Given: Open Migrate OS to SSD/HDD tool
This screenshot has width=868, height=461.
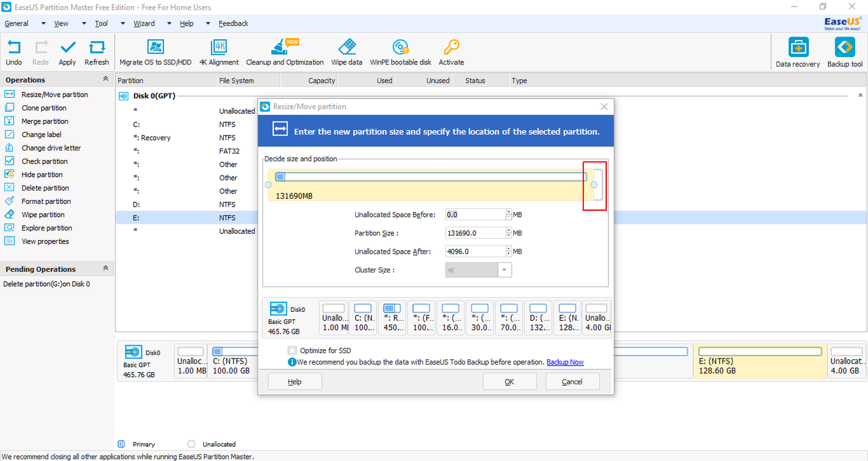Looking at the screenshot, I should 155,53.
